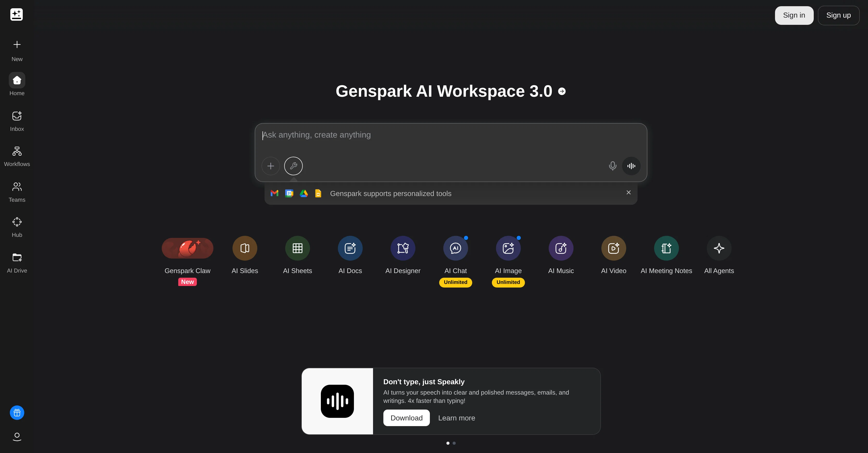Viewport: 868px width, 453px height.
Task: Open the Hub sidebar item
Action: click(x=17, y=228)
